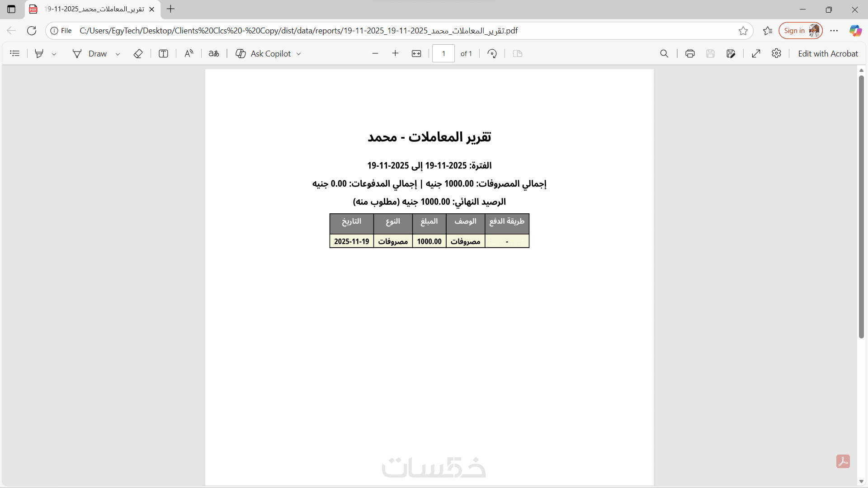This screenshot has width=868, height=488.
Task: Click the Read aloud icon
Action: click(x=189, y=54)
